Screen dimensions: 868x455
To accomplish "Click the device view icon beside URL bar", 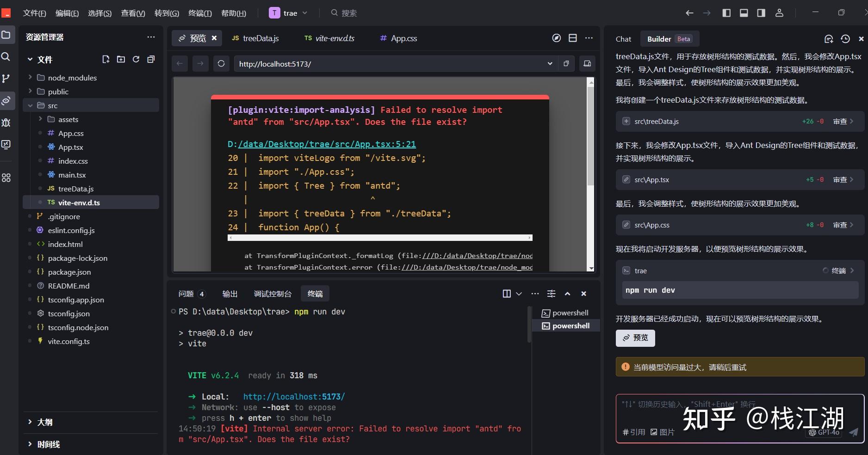I will point(587,63).
